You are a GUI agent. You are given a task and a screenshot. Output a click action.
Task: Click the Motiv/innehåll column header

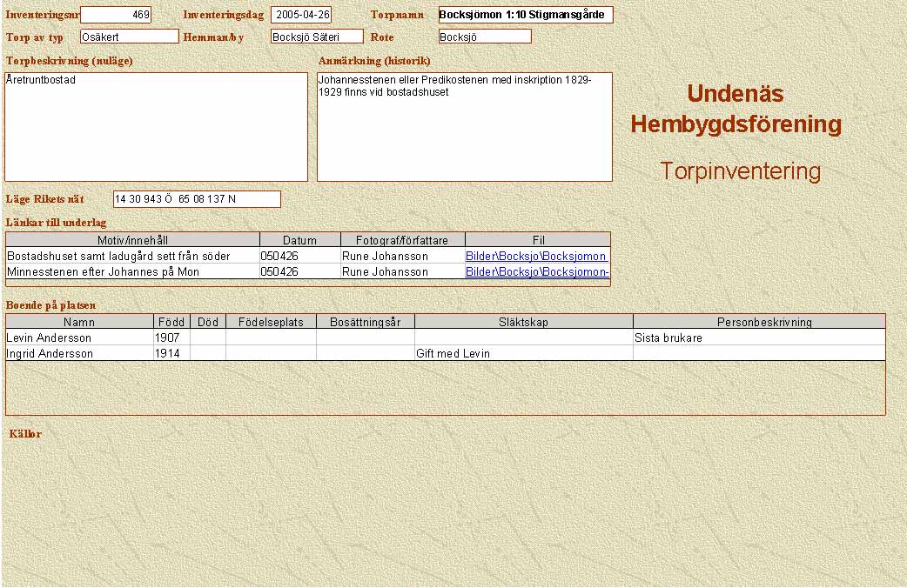tap(133, 240)
